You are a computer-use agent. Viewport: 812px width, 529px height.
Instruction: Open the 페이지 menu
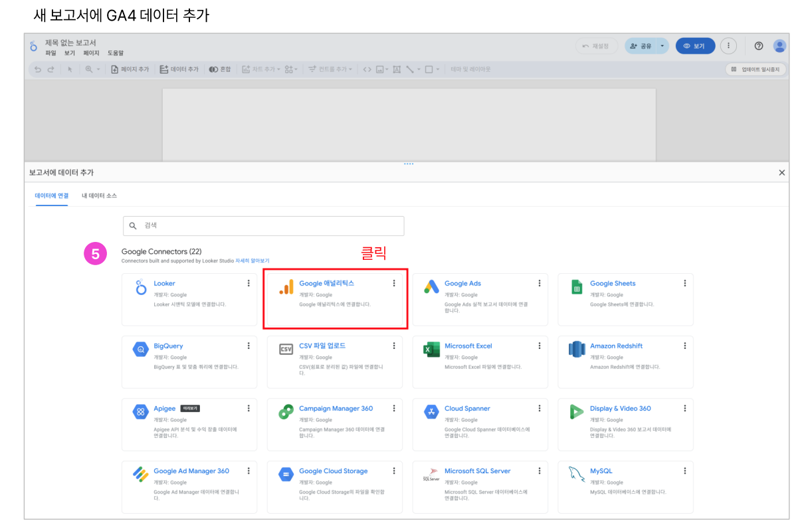91,53
